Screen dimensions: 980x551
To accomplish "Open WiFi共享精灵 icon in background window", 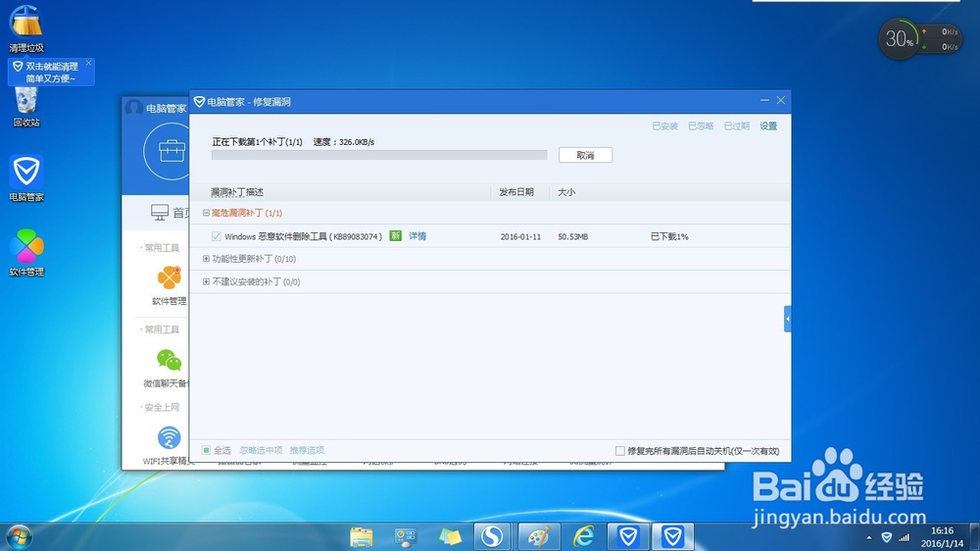I will [x=169, y=438].
